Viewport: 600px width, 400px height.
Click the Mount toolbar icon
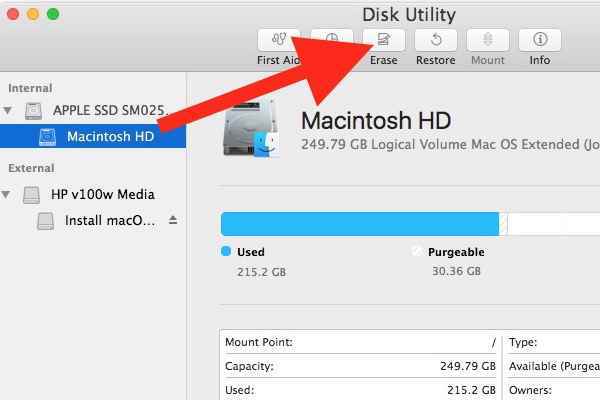click(x=488, y=40)
